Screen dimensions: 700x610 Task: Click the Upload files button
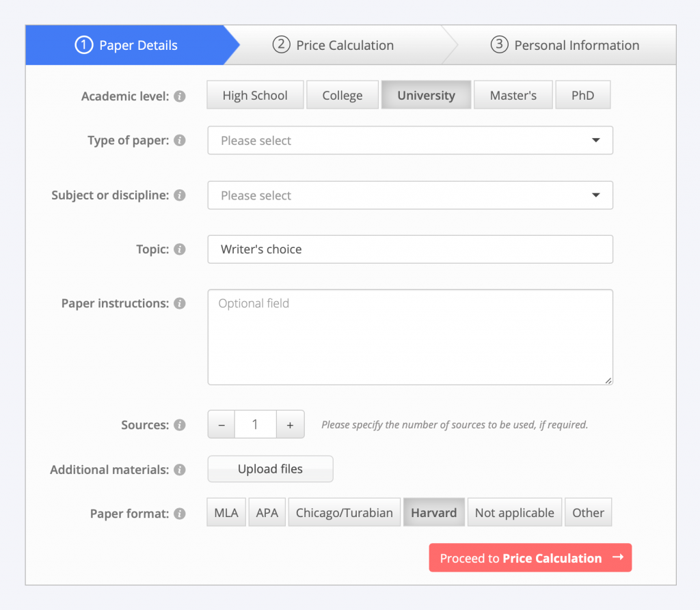coord(270,469)
